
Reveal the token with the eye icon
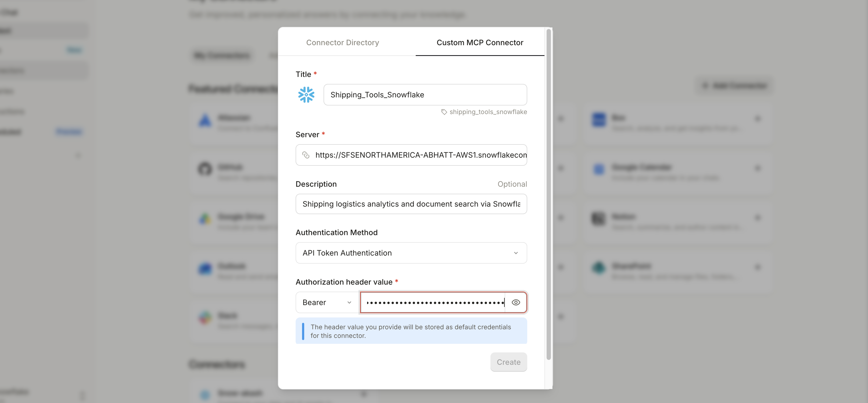pyautogui.click(x=515, y=302)
